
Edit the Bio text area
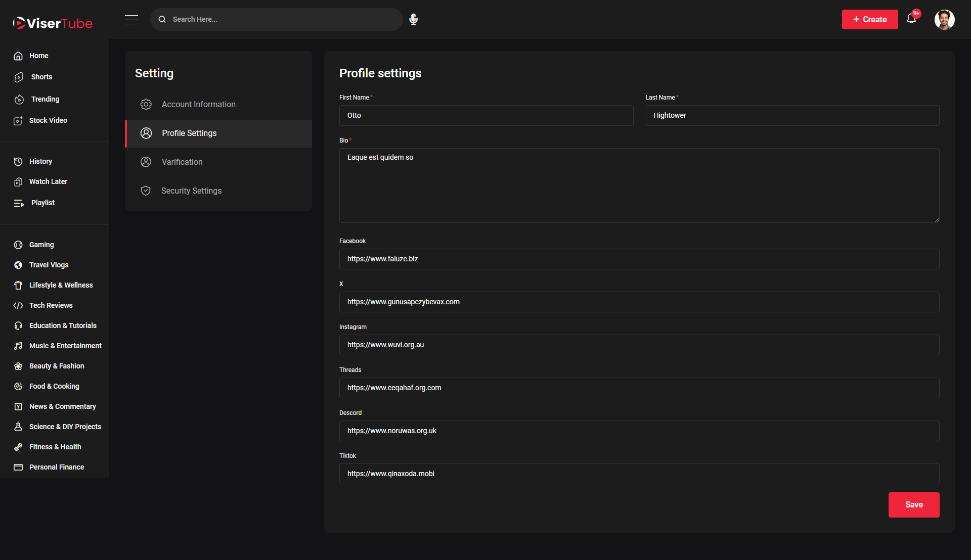[639, 185]
